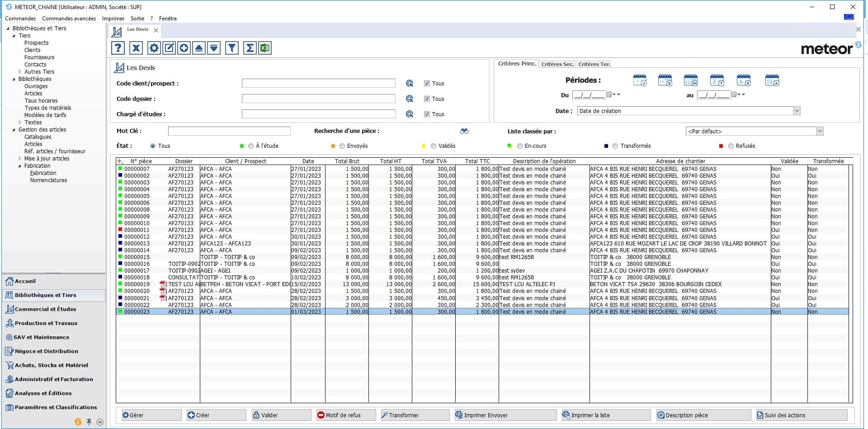Select the six-month period calendar icon (6 S)
Screen dimensions: 868x429
pos(744,80)
